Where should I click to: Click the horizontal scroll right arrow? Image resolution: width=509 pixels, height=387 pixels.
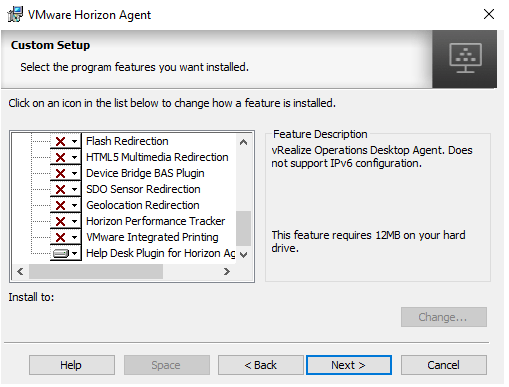click(227, 271)
